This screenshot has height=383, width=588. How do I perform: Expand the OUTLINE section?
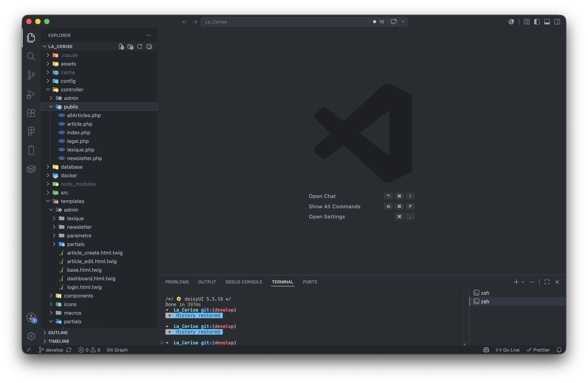click(99, 333)
